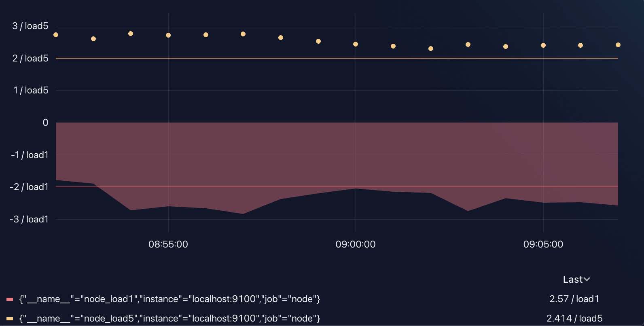The image size is (644, 326).
Task: Click the node_load1 legend color swatch
Action: pyautogui.click(x=10, y=300)
